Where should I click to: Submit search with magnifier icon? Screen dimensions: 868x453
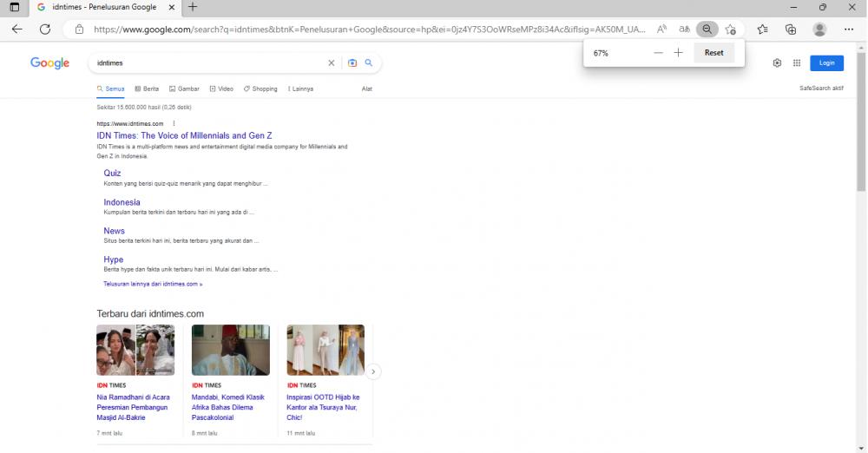(369, 63)
